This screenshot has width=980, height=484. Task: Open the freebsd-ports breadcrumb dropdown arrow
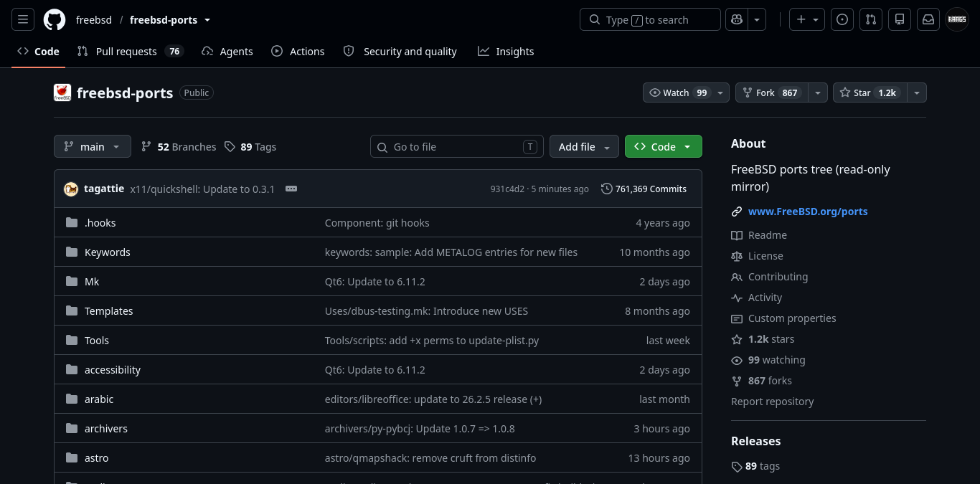pyautogui.click(x=207, y=20)
